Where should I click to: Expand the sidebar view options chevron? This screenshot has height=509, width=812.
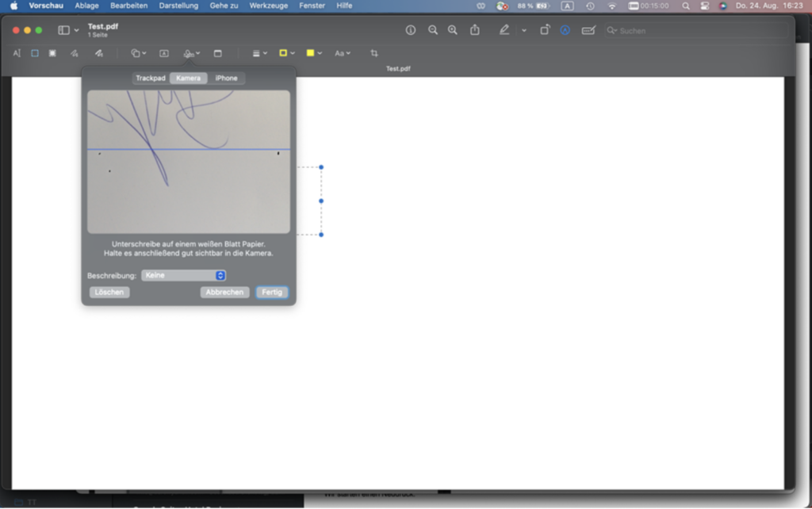[x=77, y=31]
